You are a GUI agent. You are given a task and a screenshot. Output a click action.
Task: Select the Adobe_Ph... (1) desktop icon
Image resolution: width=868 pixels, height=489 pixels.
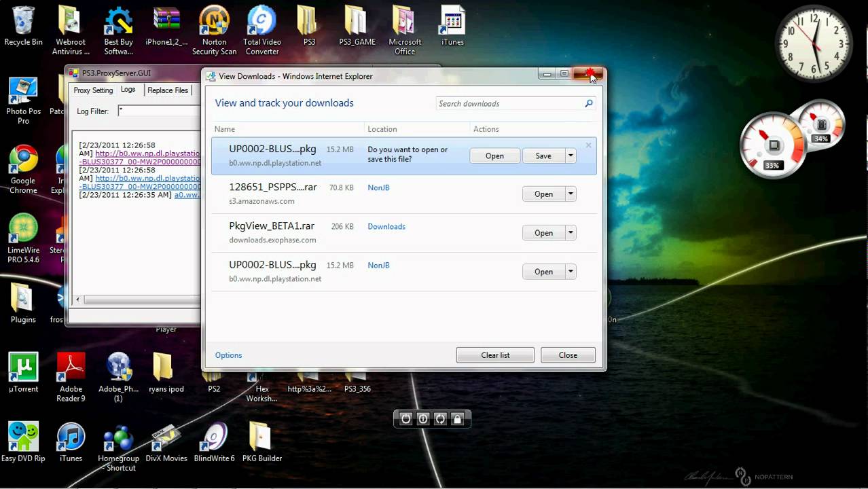(x=119, y=377)
